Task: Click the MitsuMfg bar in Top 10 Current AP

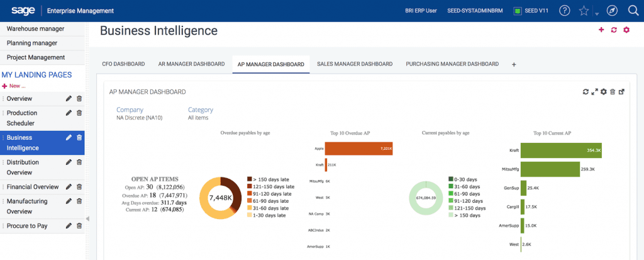Action: tap(550, 169)
